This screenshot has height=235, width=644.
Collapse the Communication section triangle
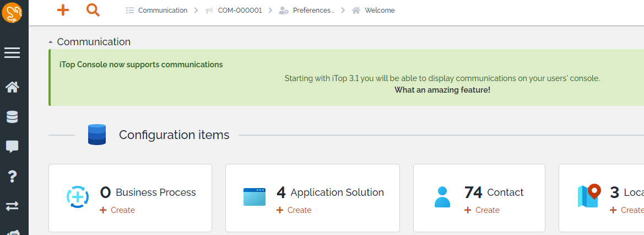[x=51, y=42]
